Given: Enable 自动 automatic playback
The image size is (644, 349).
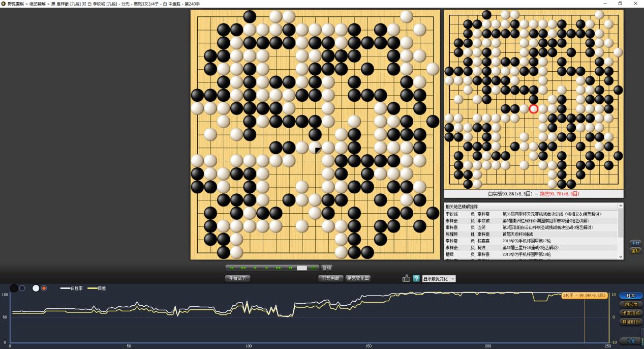Looking at the screenshot, I should (327, 267).
